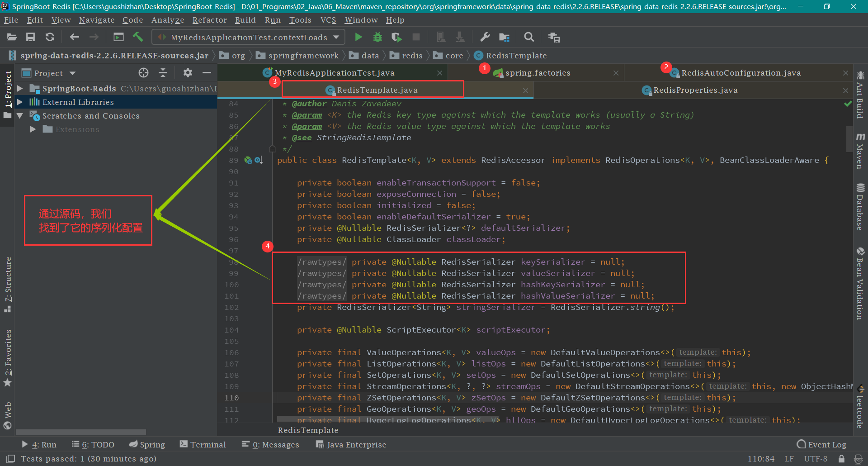Screen dimensions: 868x466
Task: Build the project with hammer icon
Action: pyautogui.click(x=138, y=37)
